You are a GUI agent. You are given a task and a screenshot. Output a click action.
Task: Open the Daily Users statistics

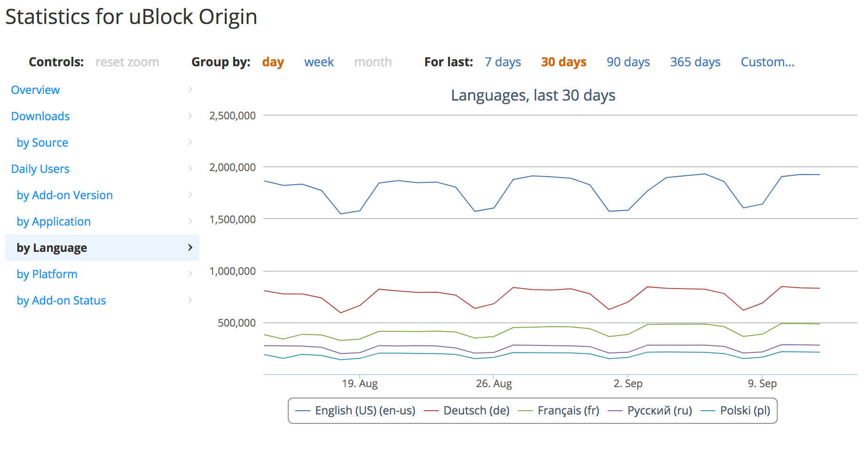(x=40, y=169)
